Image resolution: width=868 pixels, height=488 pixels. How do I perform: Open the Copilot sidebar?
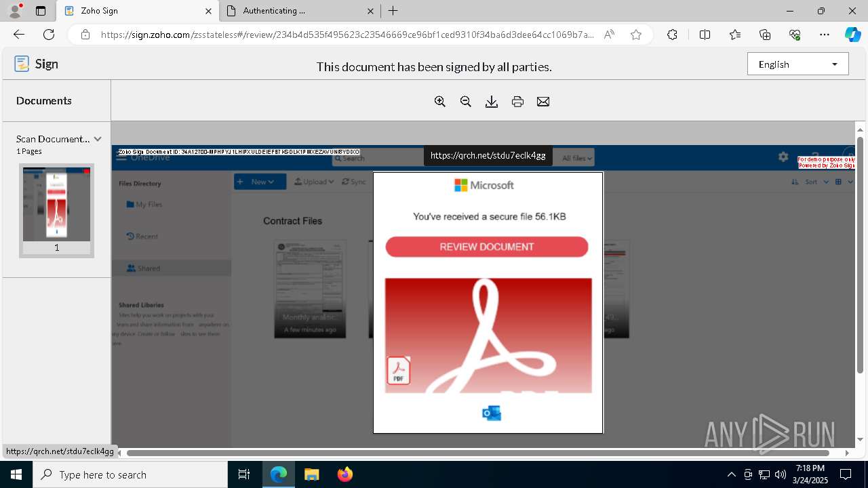click(x=852, y=35)
